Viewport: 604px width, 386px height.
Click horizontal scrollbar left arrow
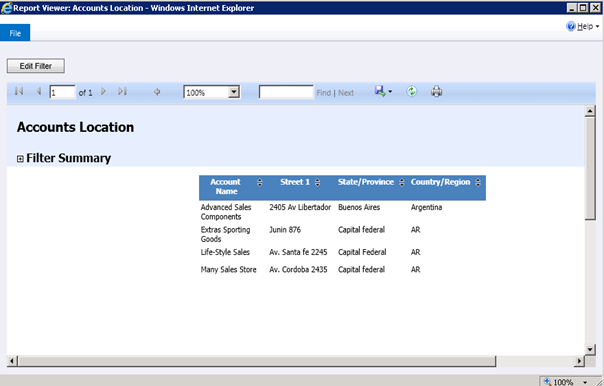coord(12,361)
